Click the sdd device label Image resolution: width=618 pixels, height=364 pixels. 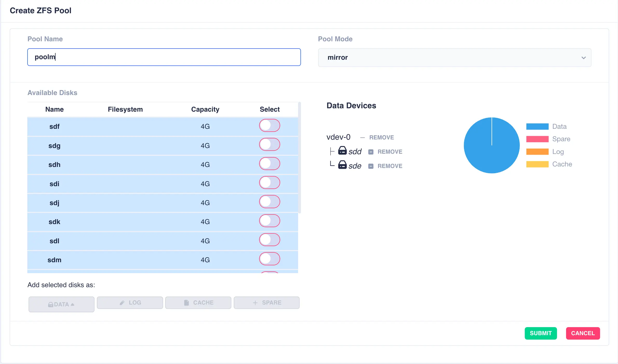click(355, 152)
